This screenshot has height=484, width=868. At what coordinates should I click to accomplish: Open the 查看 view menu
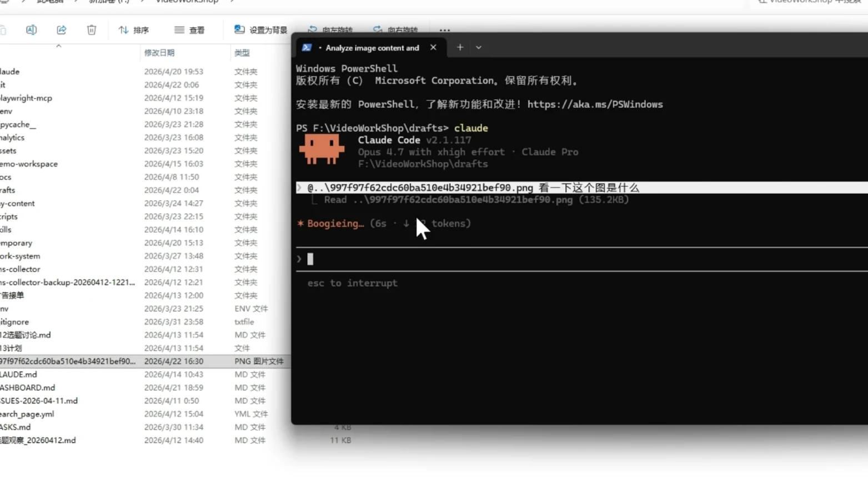point(189,30)
